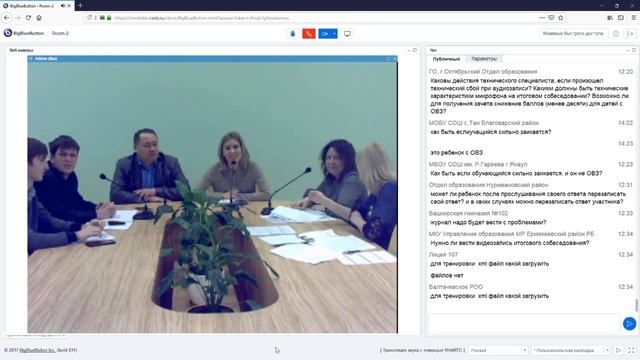Toggle the browser sidebar icon
640x360 pixels.
pos(621,18)
